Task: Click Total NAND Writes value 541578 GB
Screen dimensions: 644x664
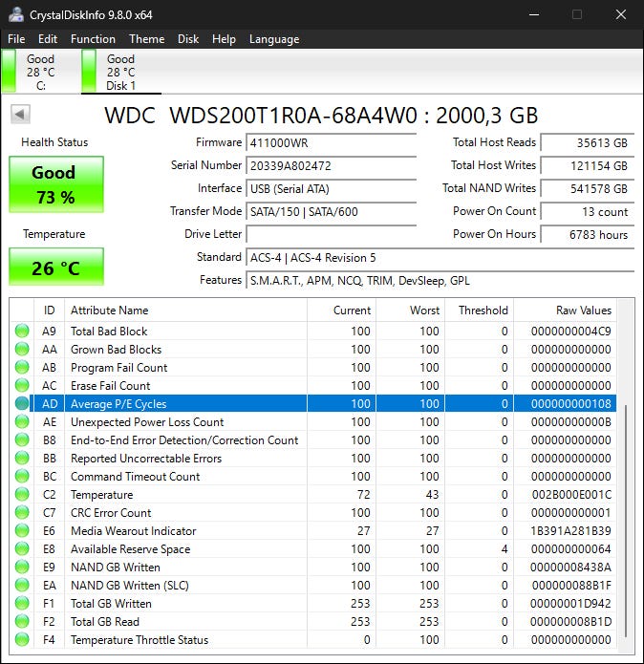Action: tap(588, 189)
